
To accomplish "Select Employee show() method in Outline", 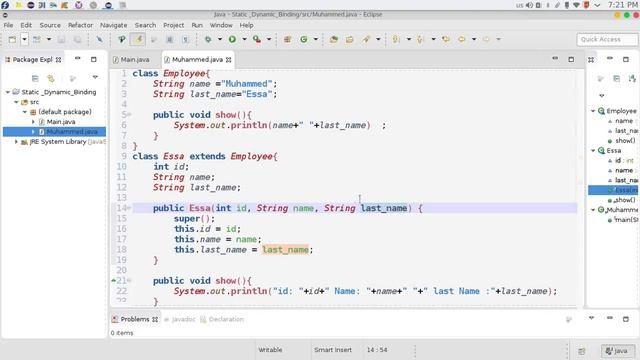I will [x=622, y=140].
